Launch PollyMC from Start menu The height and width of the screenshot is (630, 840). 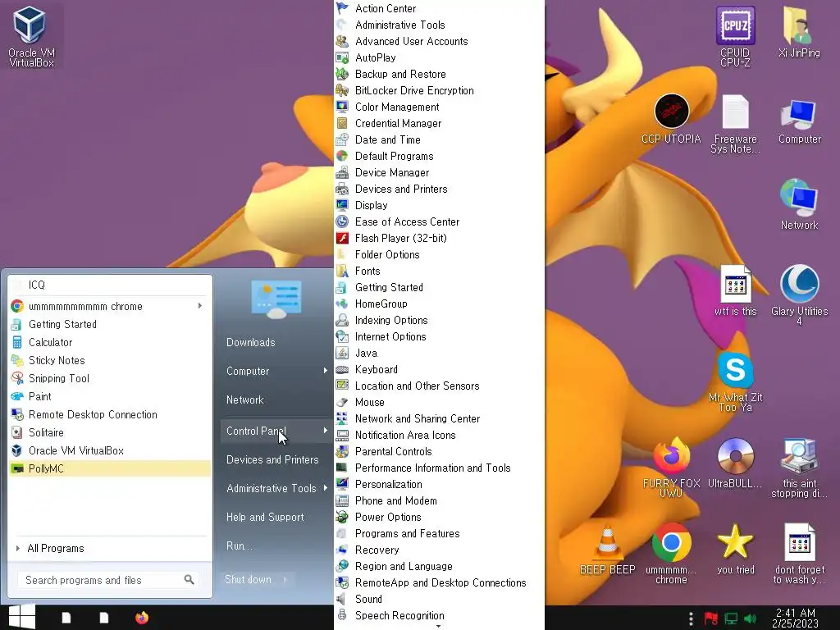tap(111, 468)
